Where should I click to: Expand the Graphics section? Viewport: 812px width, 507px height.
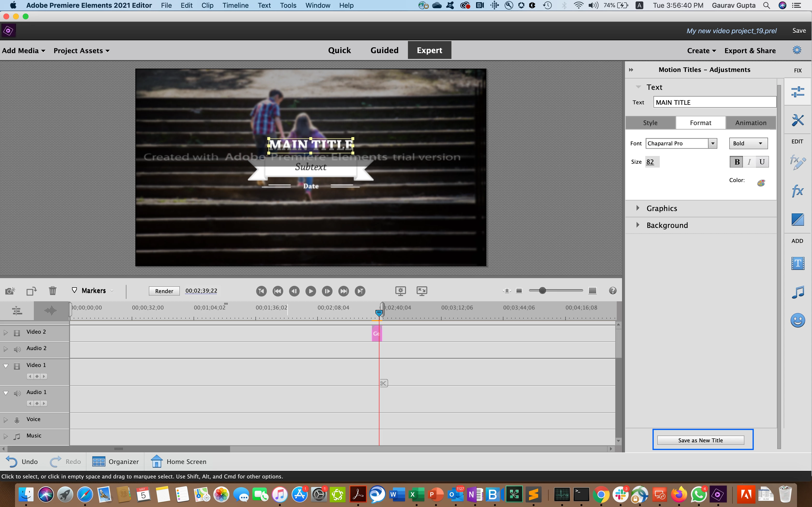[638, 208]
